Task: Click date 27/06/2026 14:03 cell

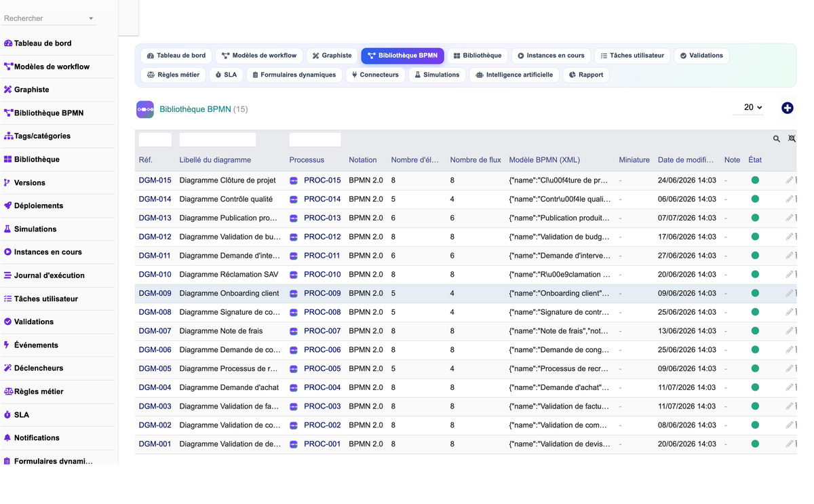Action: pyautogui.click(x=687, y=256)
